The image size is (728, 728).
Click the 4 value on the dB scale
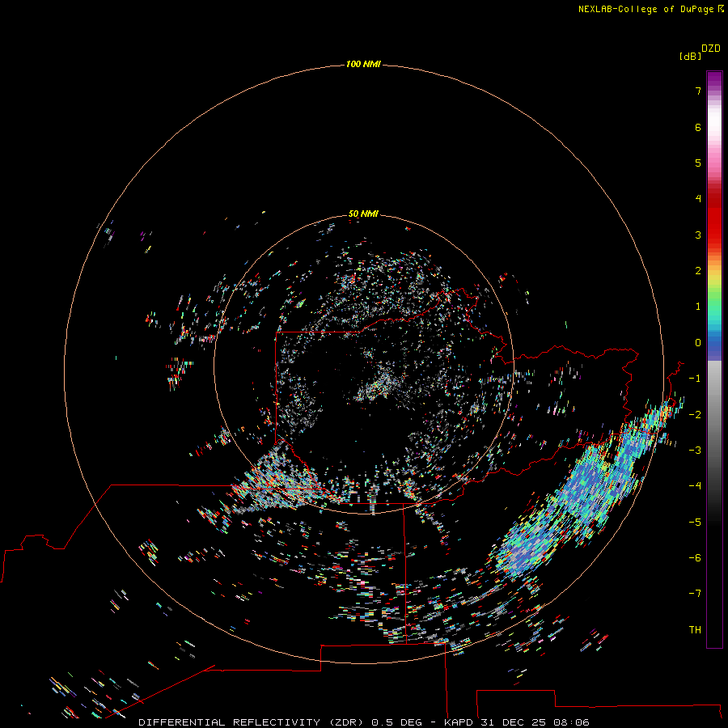tap(698, 199)
